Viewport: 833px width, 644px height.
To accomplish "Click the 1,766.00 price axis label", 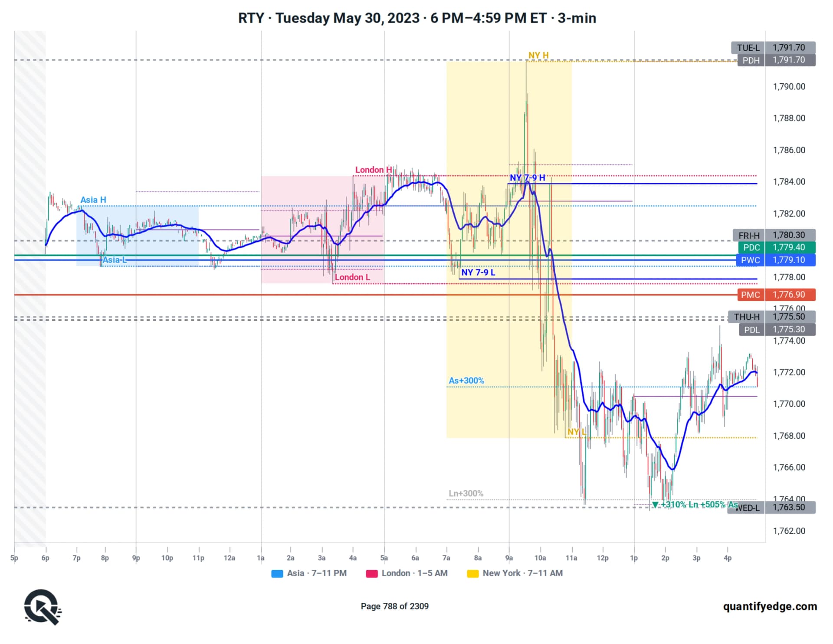I will click(x=789, y=467).
